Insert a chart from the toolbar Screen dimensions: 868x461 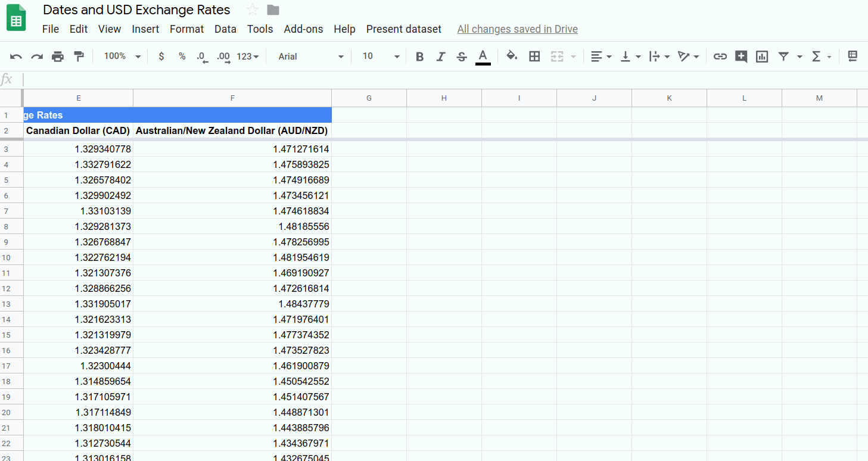(x=762, y=57)
